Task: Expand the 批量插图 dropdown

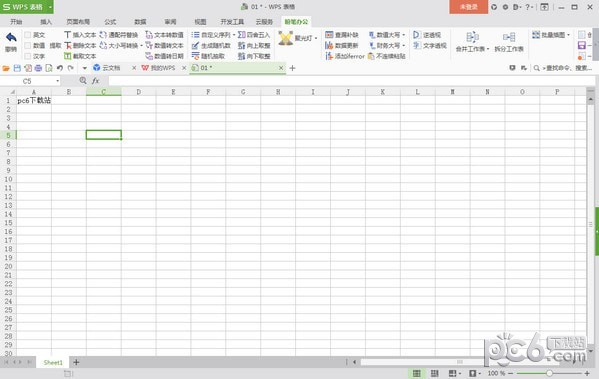Action: (569, 35)
